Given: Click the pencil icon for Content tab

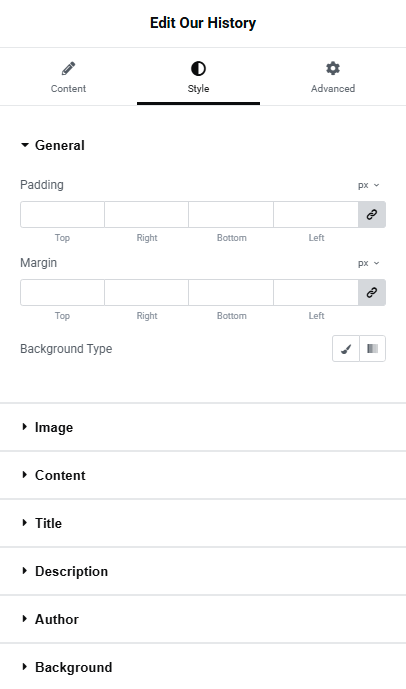Looking at the screenshot, I should (x=68, y=69).
